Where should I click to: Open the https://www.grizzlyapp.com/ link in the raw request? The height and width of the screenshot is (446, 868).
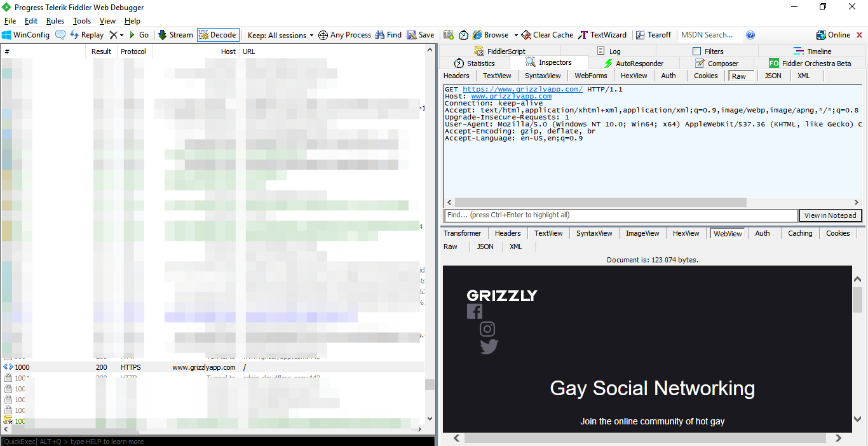522,90
